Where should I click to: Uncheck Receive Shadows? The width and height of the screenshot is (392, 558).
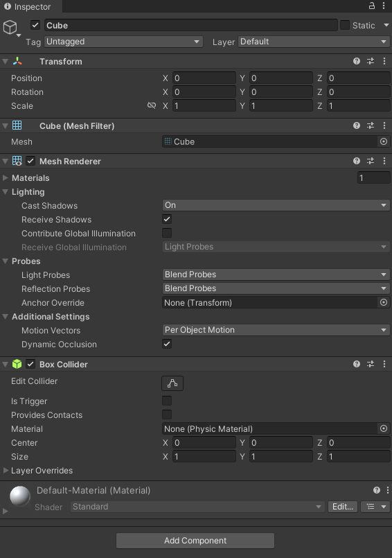(167, 219)
